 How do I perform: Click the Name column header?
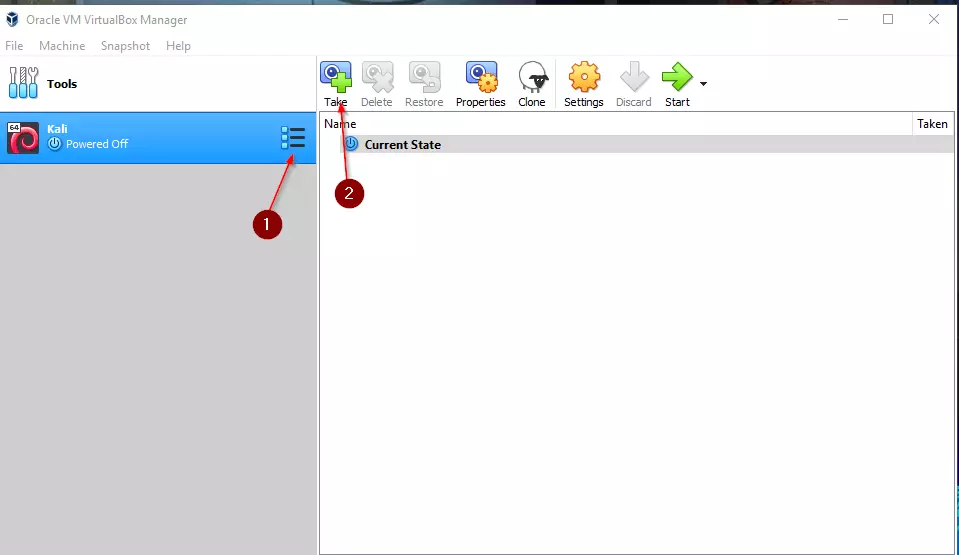[x=341, y=124]
